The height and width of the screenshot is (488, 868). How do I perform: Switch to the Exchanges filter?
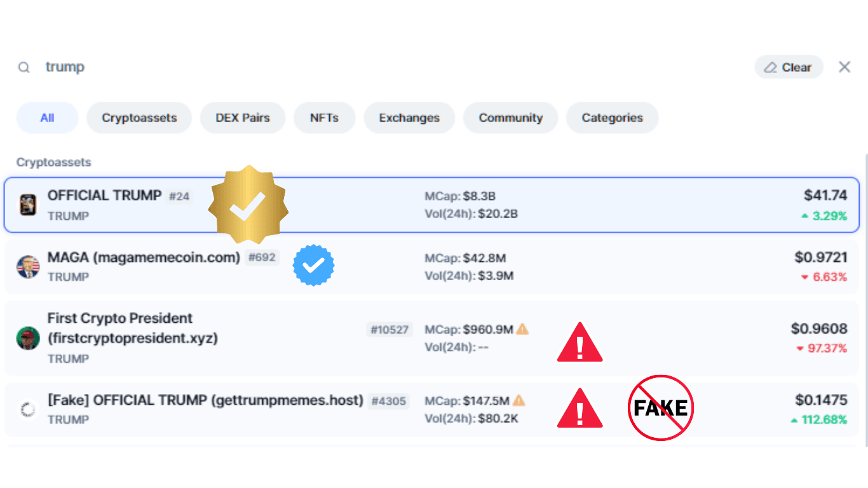coord(409,118)
